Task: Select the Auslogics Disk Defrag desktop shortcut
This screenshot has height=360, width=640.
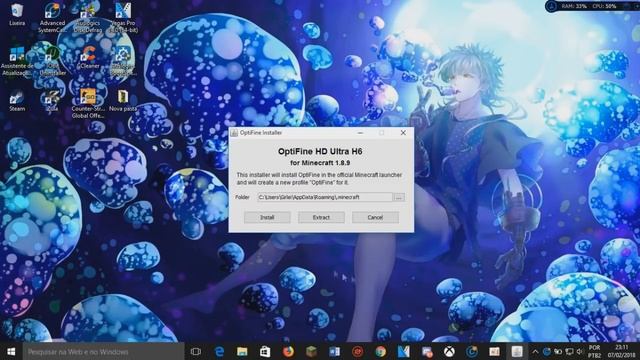Action: point(87,18)
